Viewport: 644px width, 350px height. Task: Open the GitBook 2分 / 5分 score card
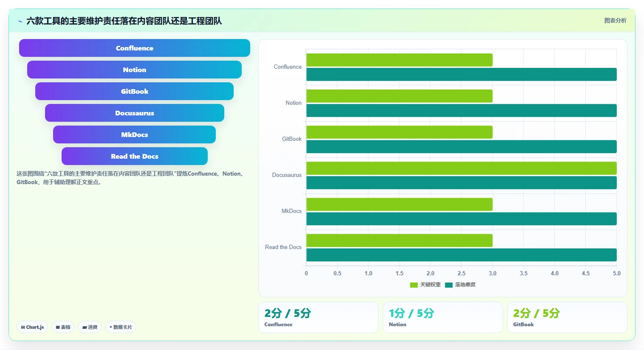point(567,317)
